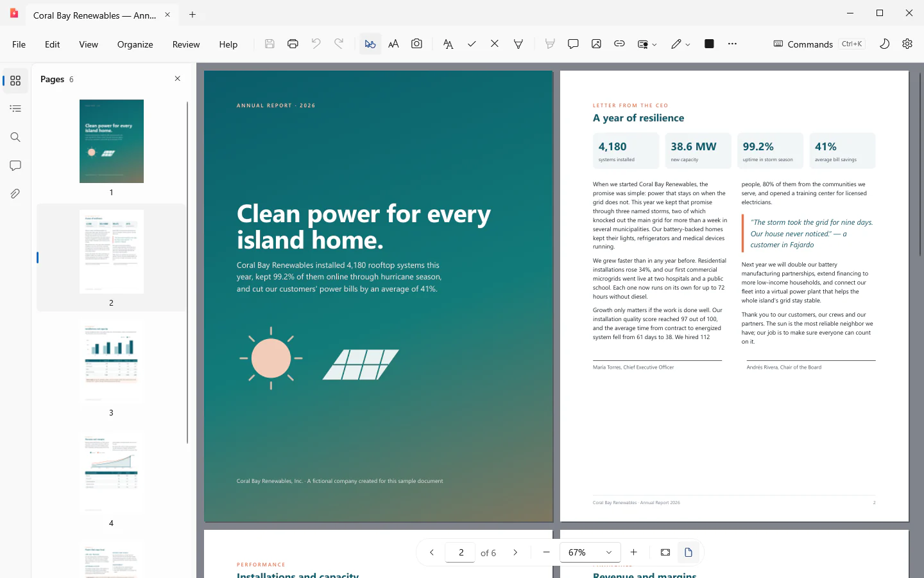Go to the previous page
Screen dimensions: 924x578
[432, 552]
